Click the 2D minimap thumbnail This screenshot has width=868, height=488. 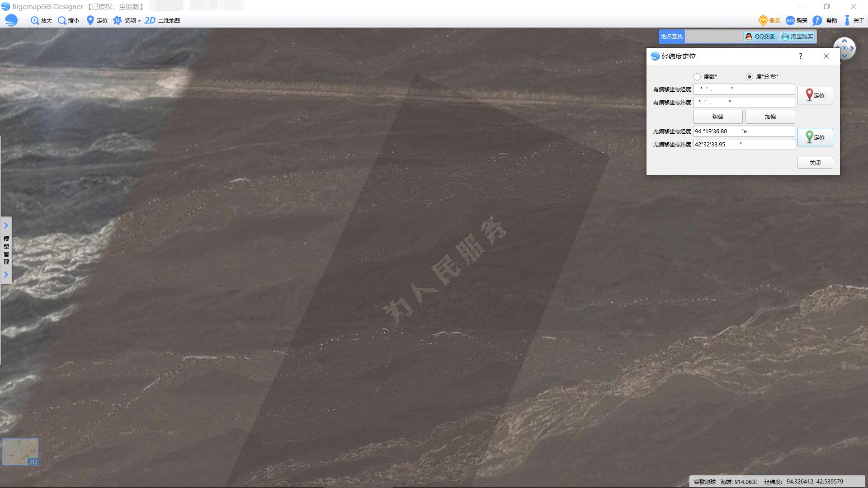20,451
